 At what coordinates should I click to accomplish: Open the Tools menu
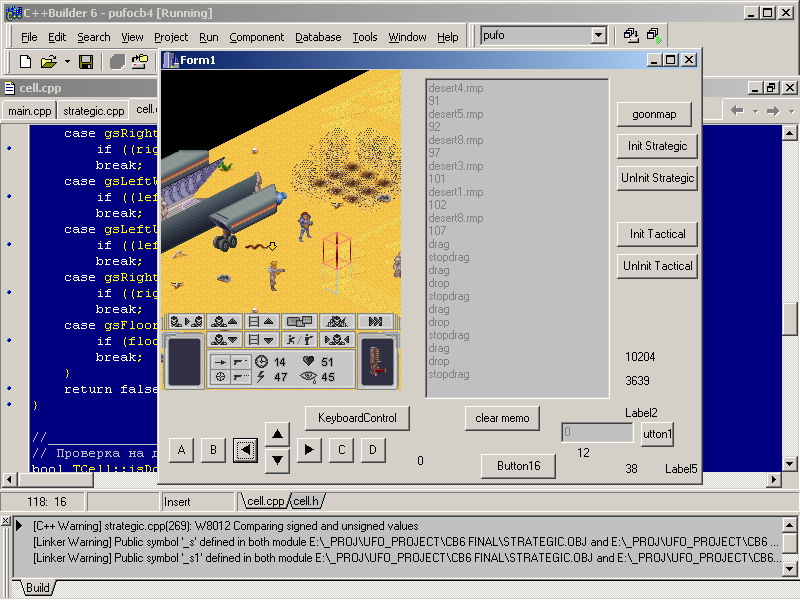[365, 37]
